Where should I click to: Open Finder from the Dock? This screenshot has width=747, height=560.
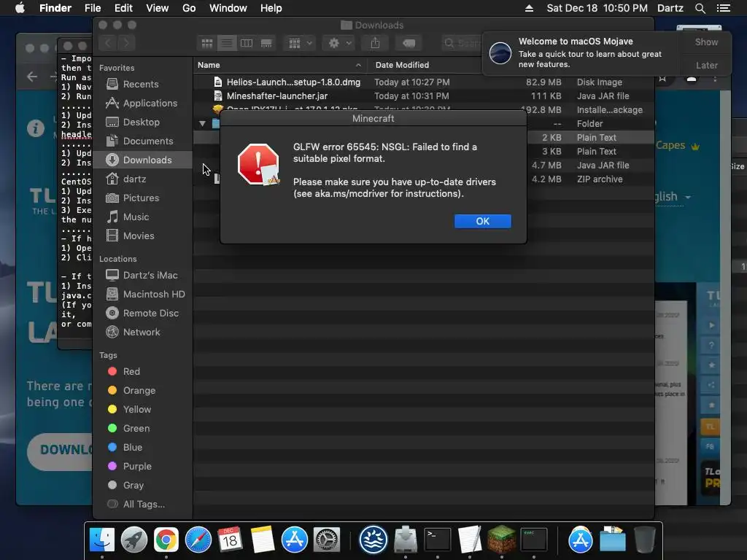coord(102,540)
